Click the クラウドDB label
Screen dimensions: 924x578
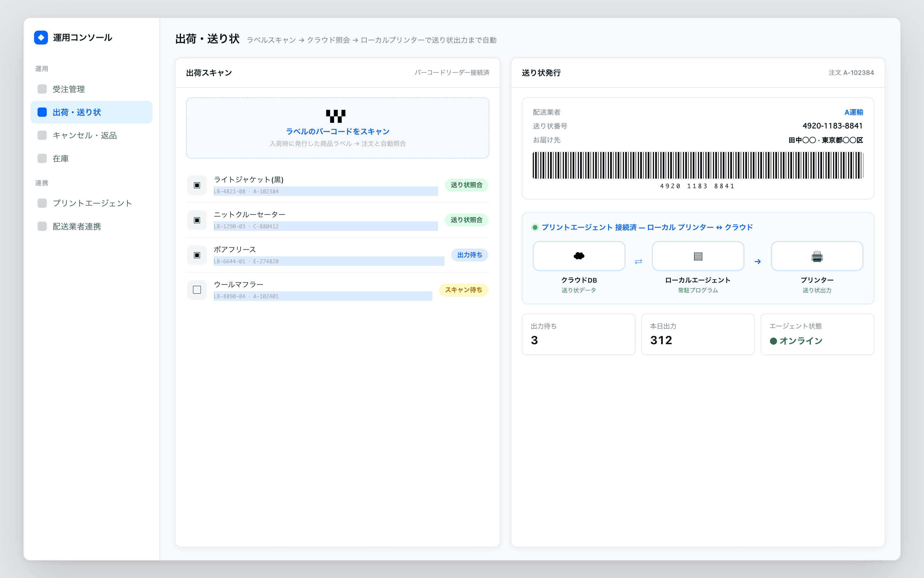579,280
